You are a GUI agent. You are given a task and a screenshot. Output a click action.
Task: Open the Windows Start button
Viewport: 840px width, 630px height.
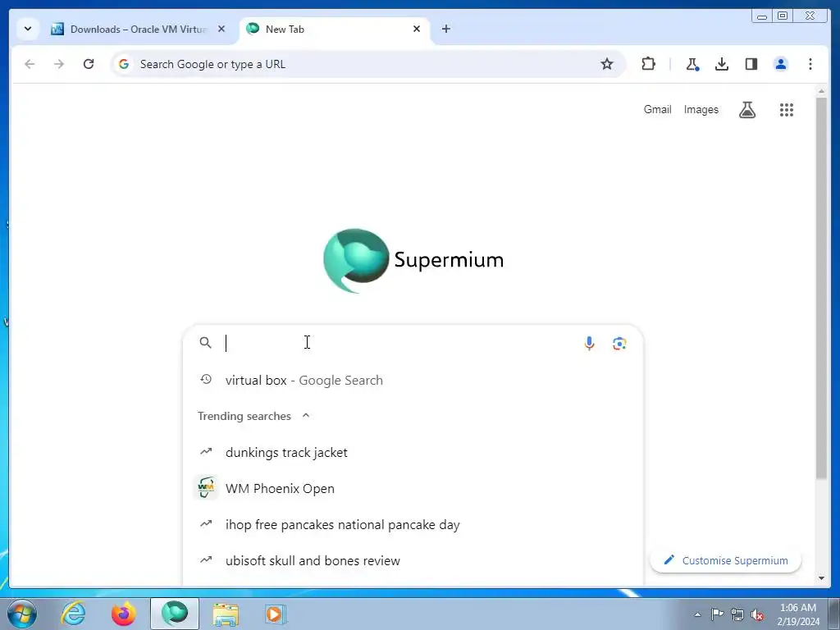coord(22,614)
